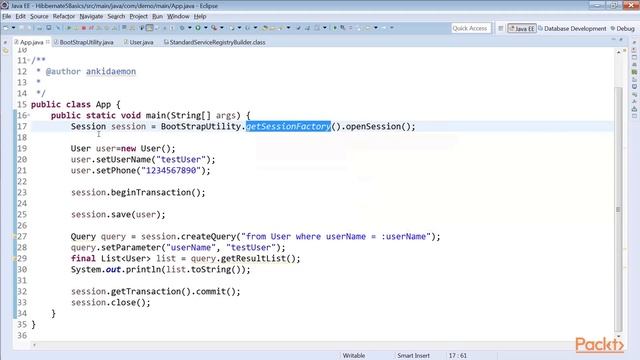Switch to the Java EE perspective
Image resolution: width=640 pixels, height=360 pixels.
coord(522,29)
